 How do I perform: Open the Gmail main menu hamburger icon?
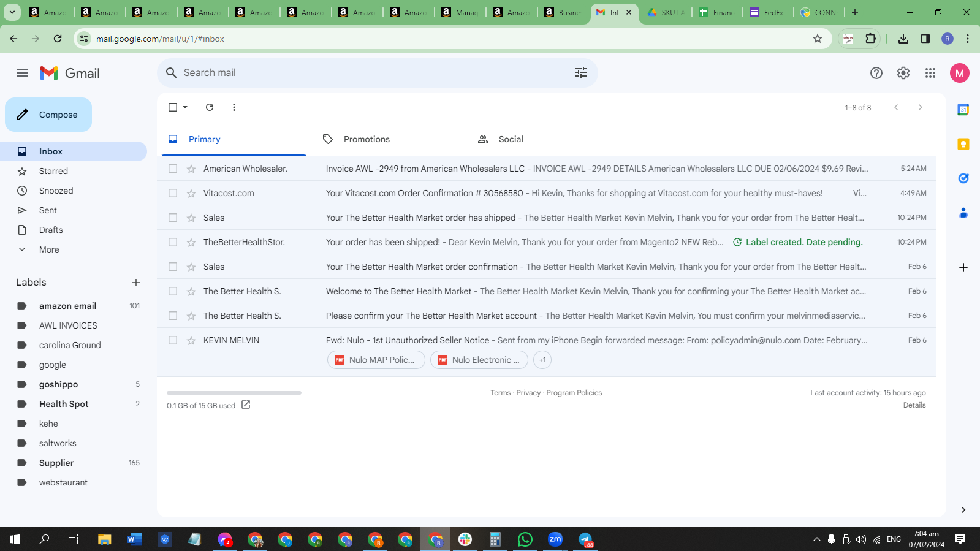tap(22, 73)
